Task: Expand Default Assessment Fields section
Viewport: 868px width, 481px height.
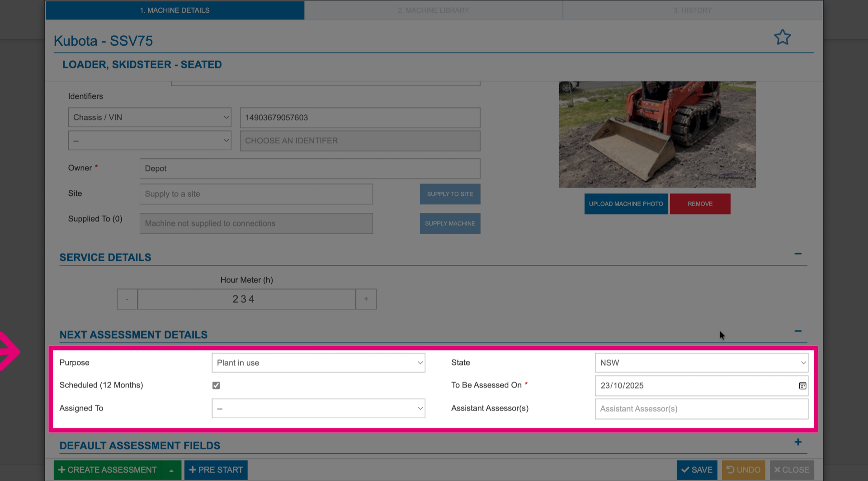Action: point(798,442)
